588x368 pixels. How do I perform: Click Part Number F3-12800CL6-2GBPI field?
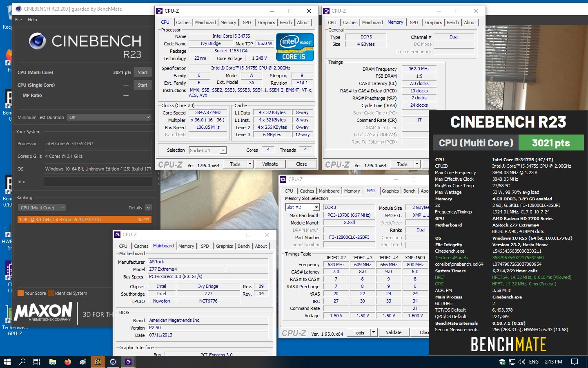(x=349, y=237)
